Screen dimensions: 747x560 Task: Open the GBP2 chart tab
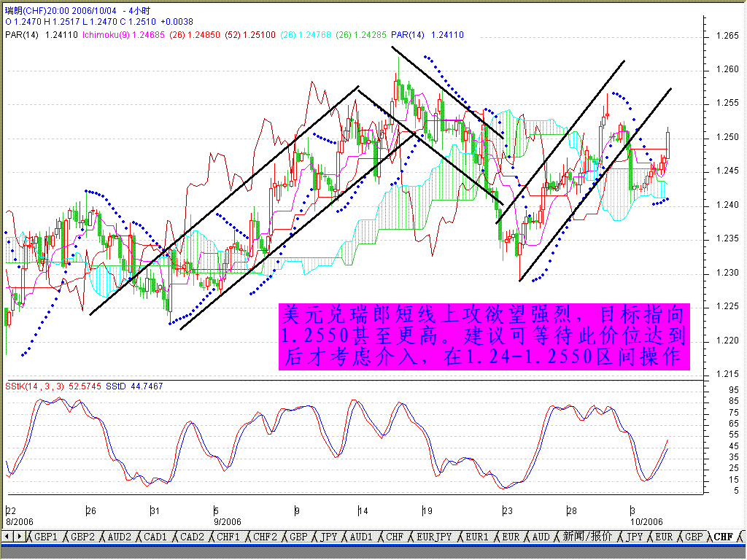pyautogui.click(x=82, y=537)
